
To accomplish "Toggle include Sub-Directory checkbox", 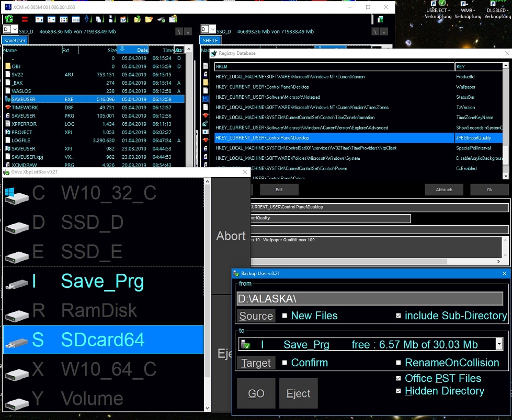I will [399, 316].
